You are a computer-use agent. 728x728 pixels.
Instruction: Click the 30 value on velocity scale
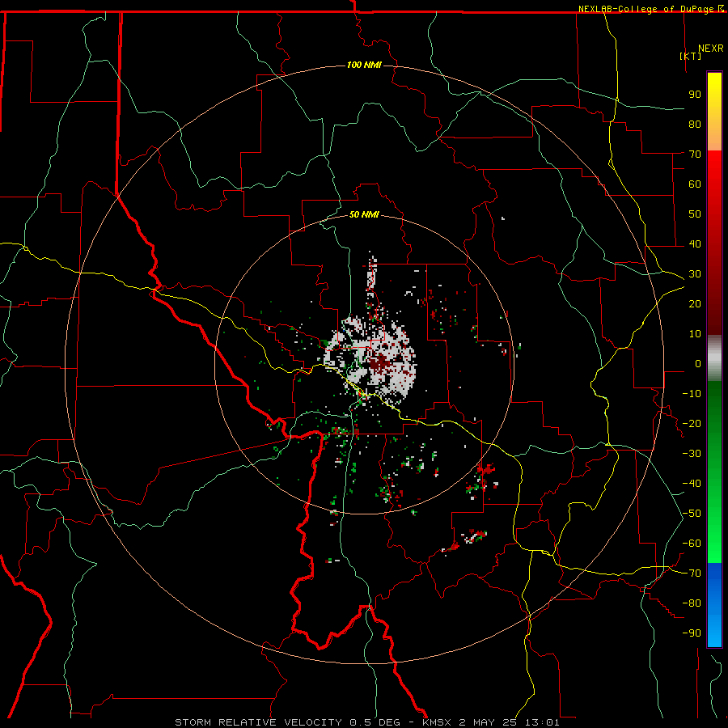pyautogui.click(x=695, y=274)
